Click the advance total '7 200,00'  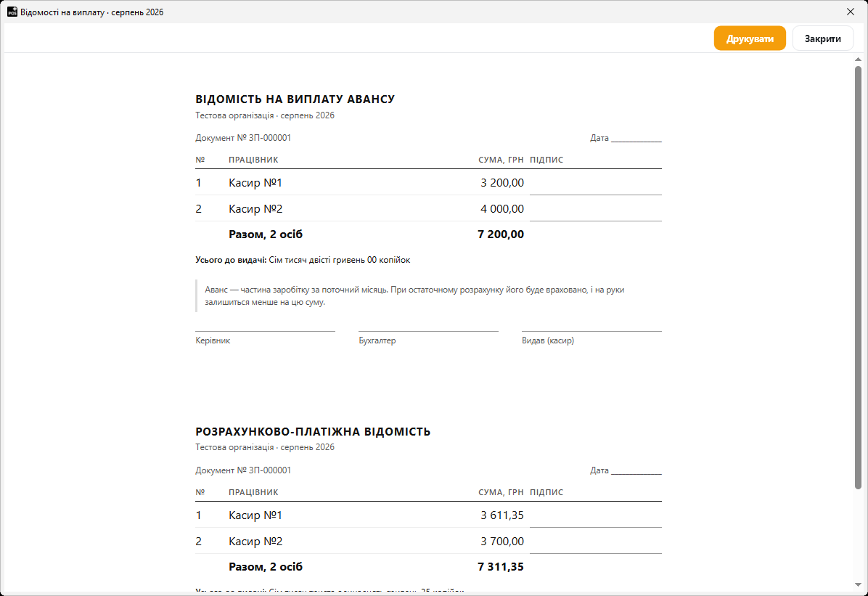coord(501,234)
